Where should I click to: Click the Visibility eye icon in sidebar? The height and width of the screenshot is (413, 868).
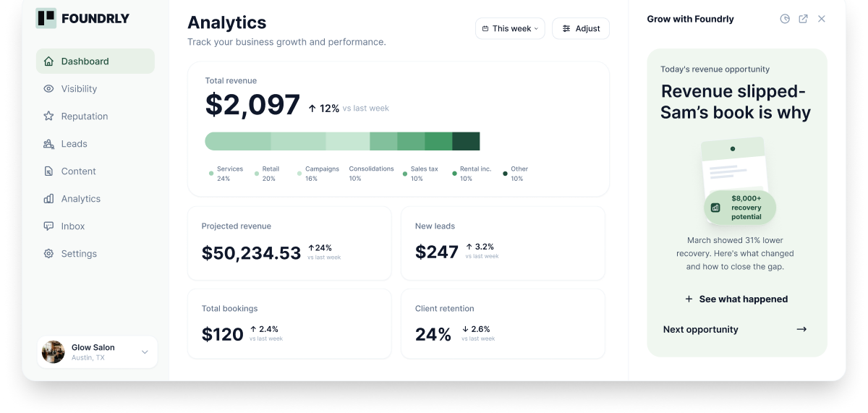48,89
